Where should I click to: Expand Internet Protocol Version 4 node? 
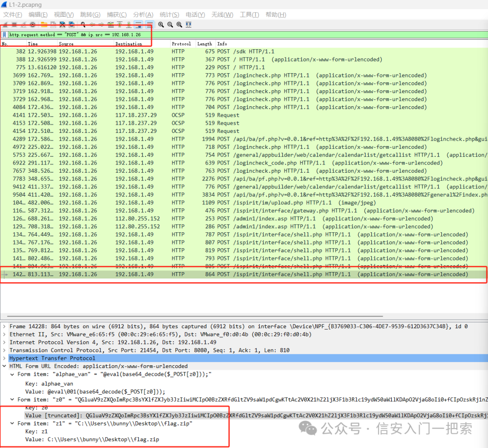tap(5, 342)
